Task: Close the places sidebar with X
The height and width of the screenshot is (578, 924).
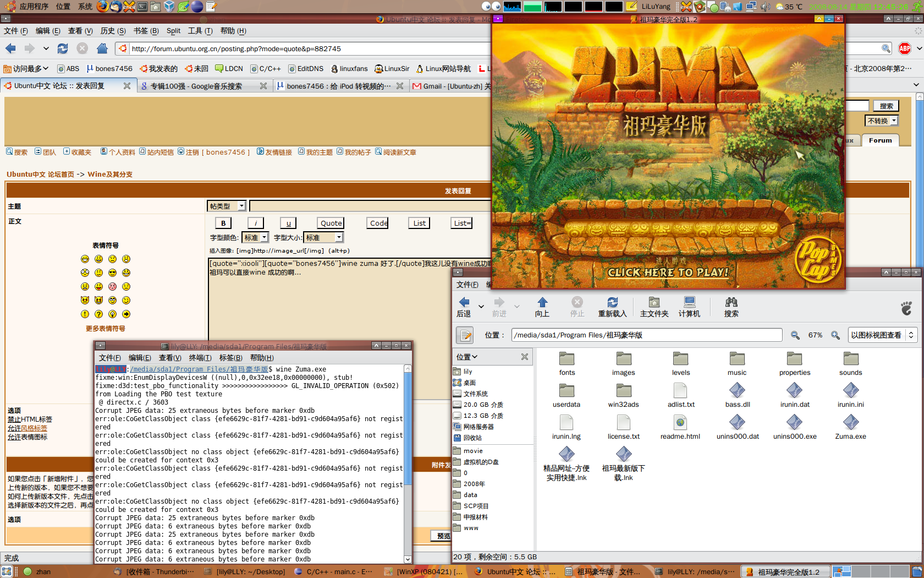Action: [x=525, y=357]
